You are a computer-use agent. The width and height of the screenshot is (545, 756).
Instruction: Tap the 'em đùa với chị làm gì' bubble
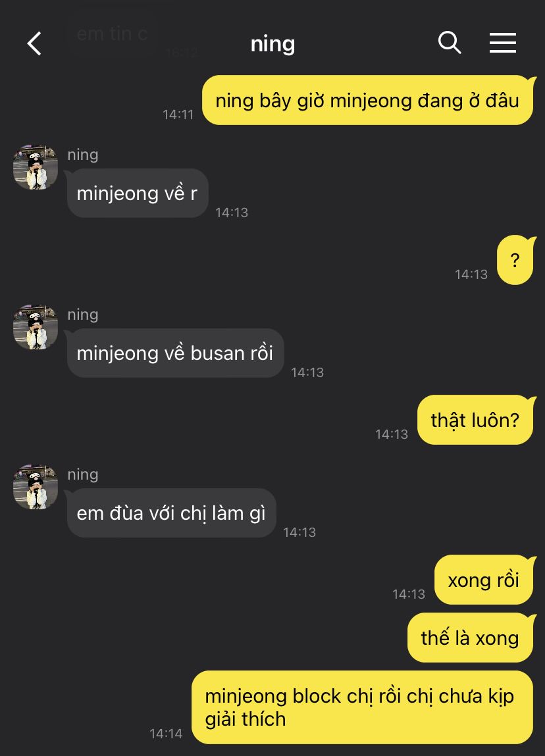171,513
